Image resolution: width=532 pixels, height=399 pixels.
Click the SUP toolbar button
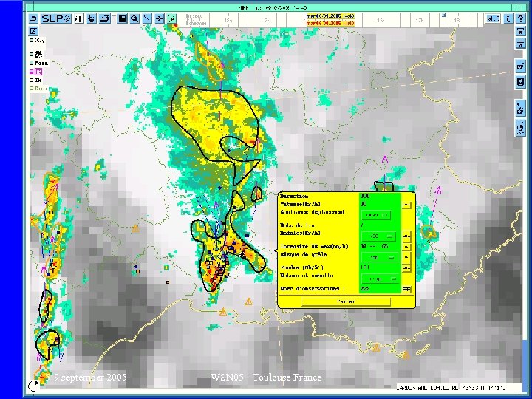click(56, 18)
